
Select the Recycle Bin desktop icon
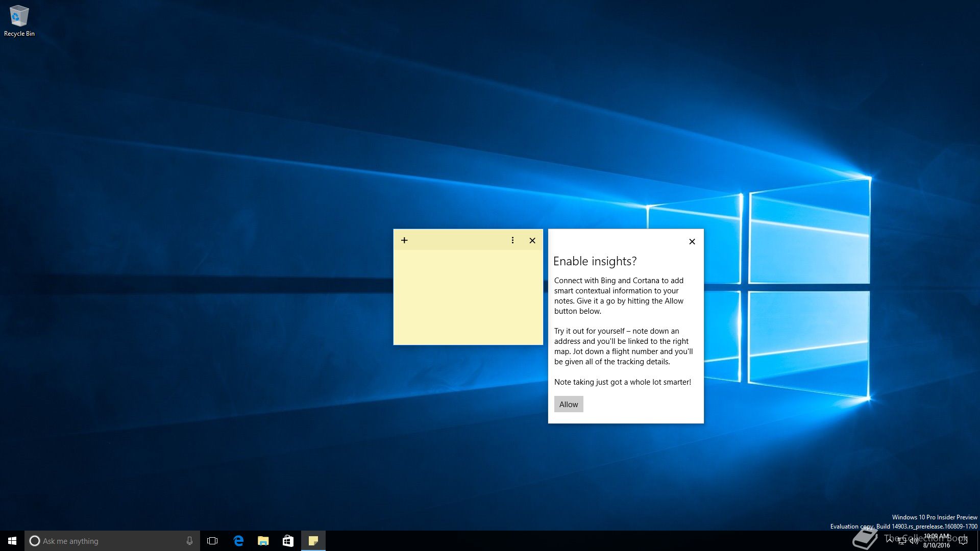19,21
